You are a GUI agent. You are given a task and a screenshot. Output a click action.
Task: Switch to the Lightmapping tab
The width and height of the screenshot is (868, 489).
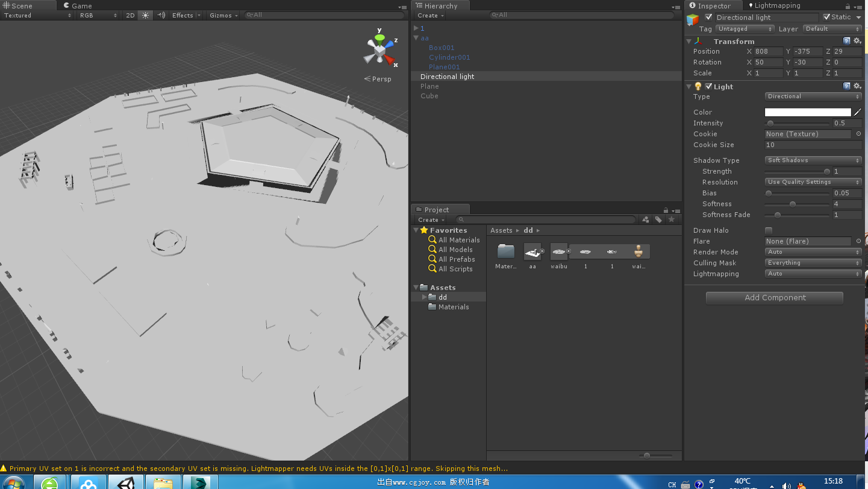coord(773,5)
